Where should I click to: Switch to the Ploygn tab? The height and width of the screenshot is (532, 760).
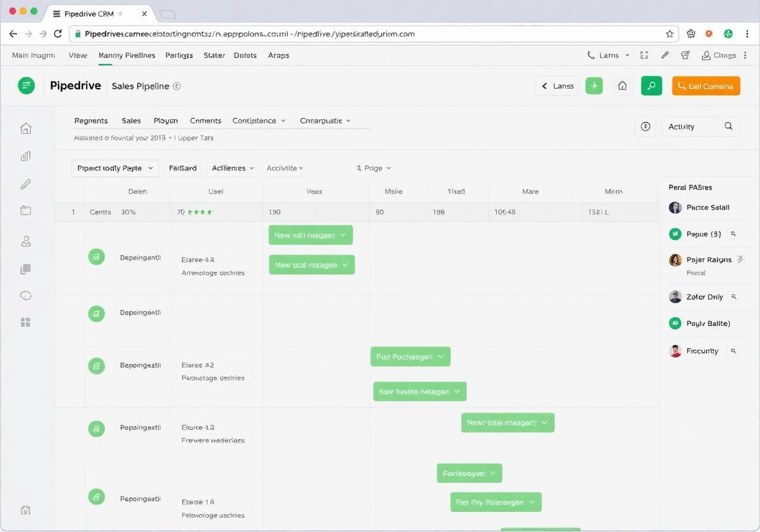166,121
